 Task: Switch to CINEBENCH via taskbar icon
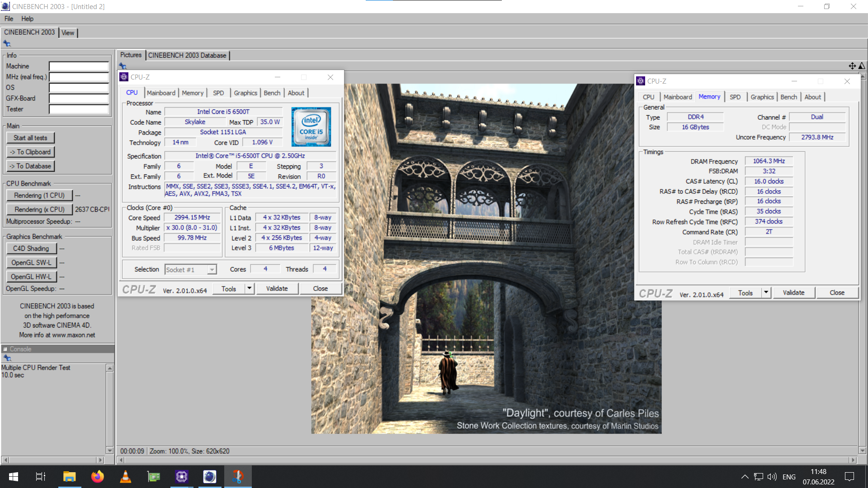[x=210, y=477]
